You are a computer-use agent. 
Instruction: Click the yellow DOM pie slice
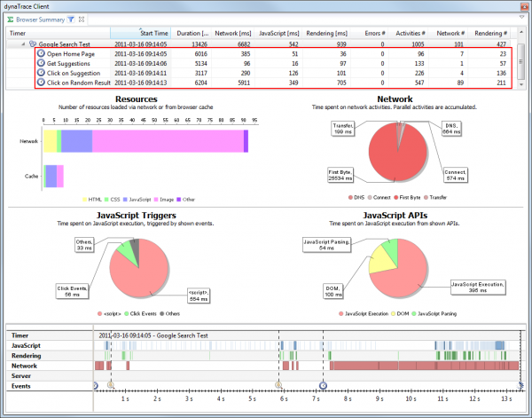tap(380, 263)
